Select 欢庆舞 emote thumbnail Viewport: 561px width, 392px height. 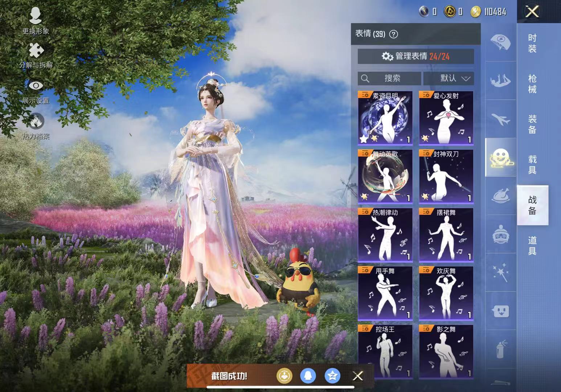click(446, 293)
